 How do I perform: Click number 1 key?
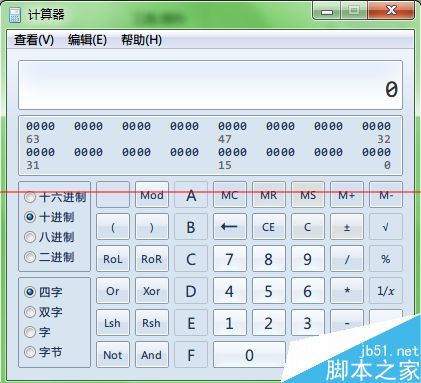pos(230,323)
